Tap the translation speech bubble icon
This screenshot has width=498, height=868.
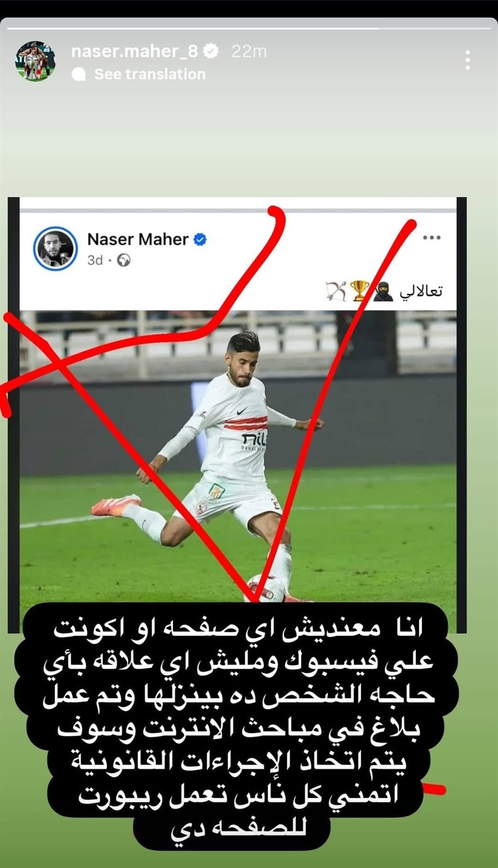point(79,74)
